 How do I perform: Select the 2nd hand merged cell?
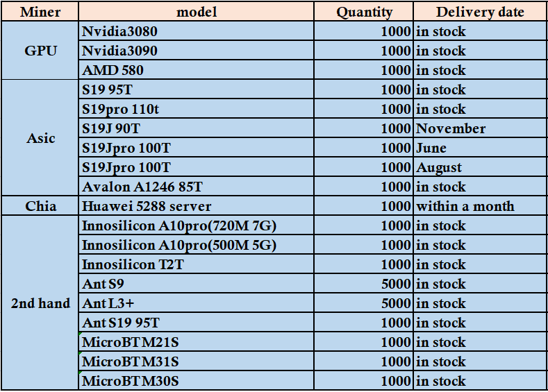[40, 303]
